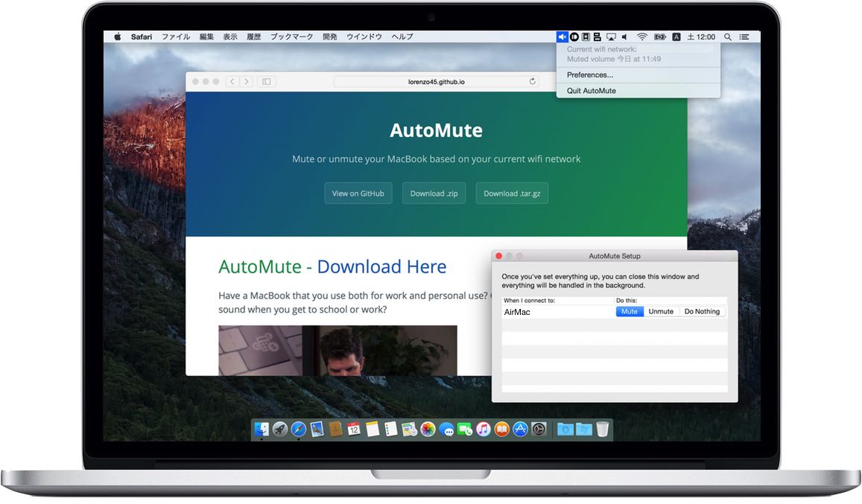The image size is (862, 504).
Task: Select Do Nothing for AirMac network
Action: (702, 312)
